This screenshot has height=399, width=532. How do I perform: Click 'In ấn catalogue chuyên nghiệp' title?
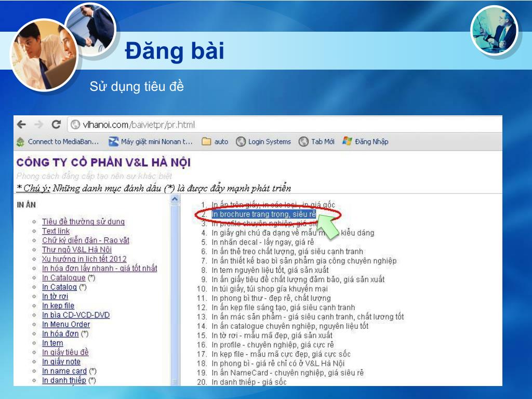point(290,326)
